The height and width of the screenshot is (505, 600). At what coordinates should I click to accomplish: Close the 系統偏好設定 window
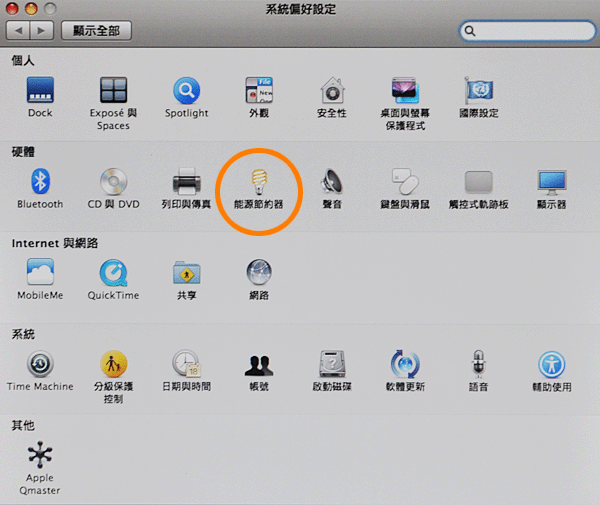pyautogui.click(x=12, y=8)
